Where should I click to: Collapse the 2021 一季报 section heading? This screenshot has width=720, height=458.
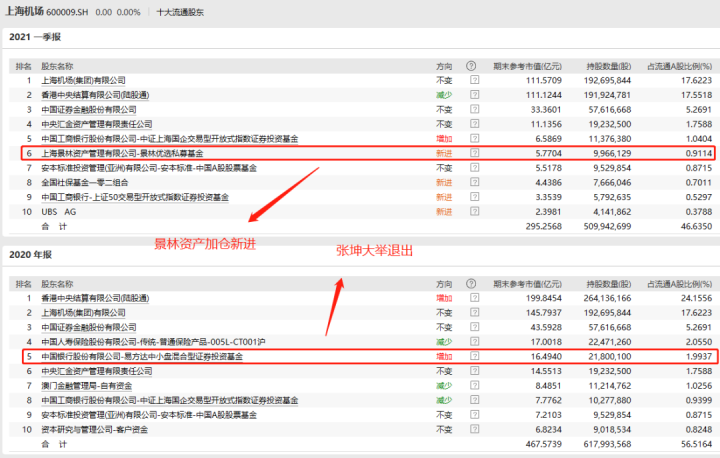click(x=35, y=37)
